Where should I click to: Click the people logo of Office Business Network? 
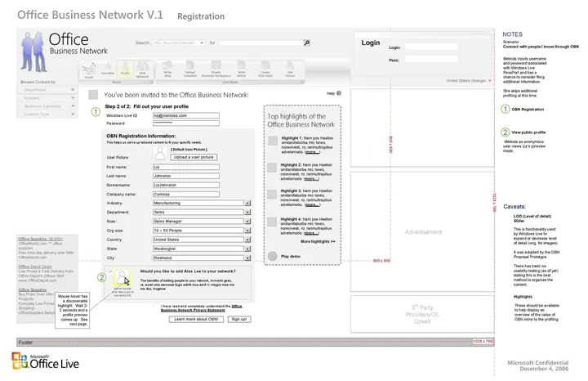(33, 52)
